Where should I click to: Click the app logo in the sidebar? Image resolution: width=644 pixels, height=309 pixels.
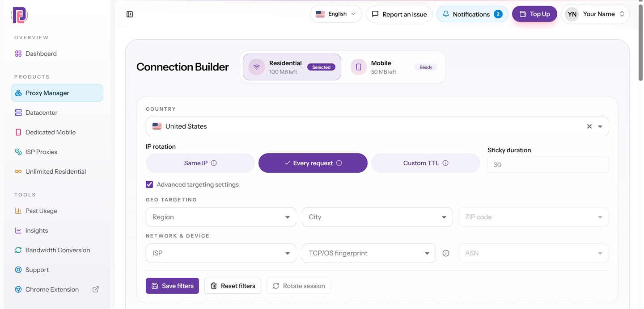click(x=19, y=15)
